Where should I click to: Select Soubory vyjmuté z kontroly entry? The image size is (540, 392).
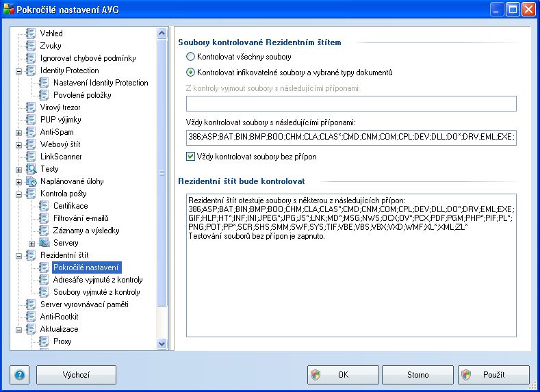coord(97,292)
